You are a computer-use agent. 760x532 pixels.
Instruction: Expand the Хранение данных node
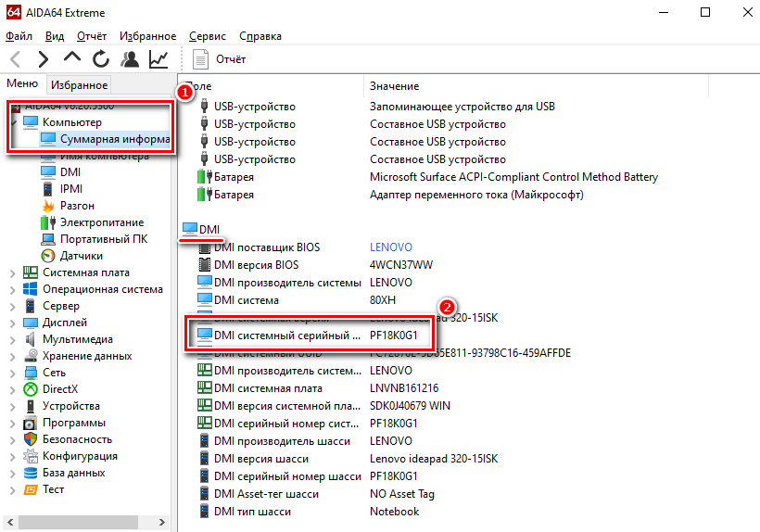tap(12, 357)
